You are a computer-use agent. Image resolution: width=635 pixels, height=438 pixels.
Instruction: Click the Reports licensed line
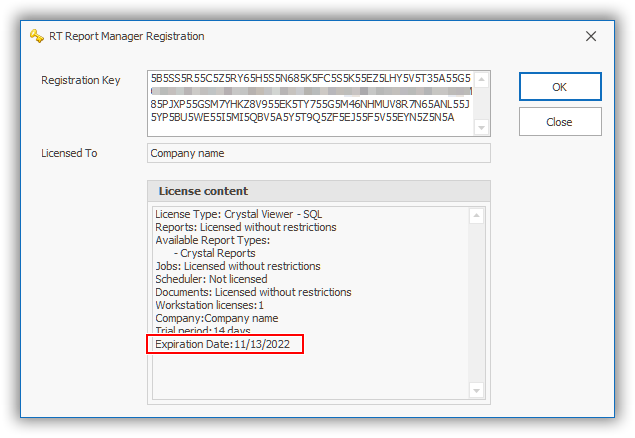(x=245, y=227)
